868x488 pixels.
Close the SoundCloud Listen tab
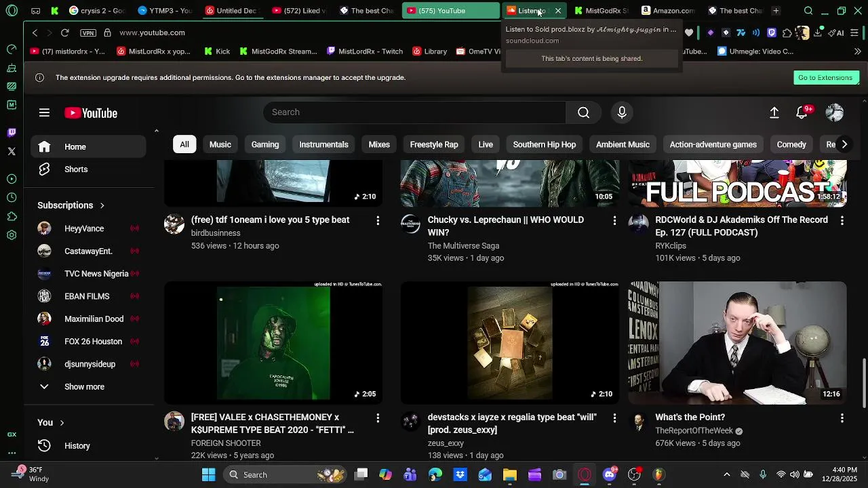coord(558,11)
